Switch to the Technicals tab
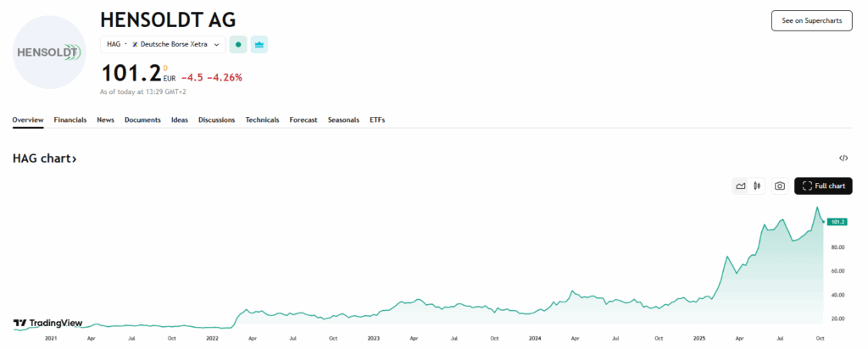Screen dimensions: 868x349 262,120
